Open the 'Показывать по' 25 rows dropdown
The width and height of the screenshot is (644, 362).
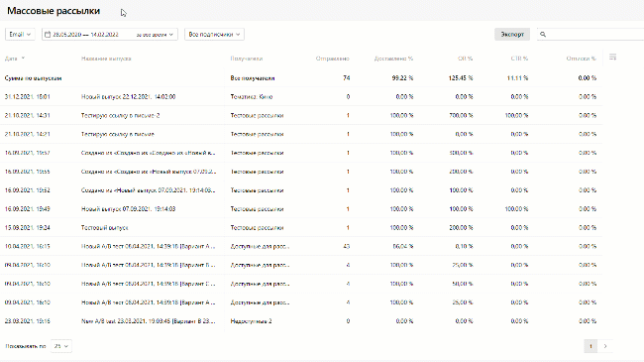(61, 346)
